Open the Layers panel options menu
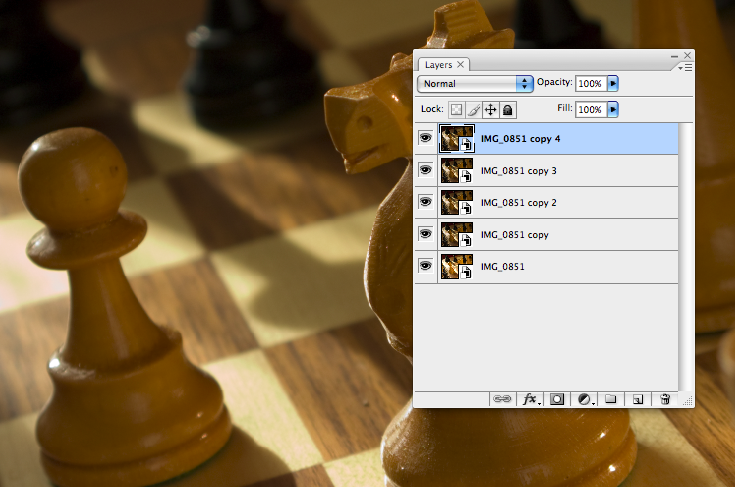735x487 pixels. (685, 68)
